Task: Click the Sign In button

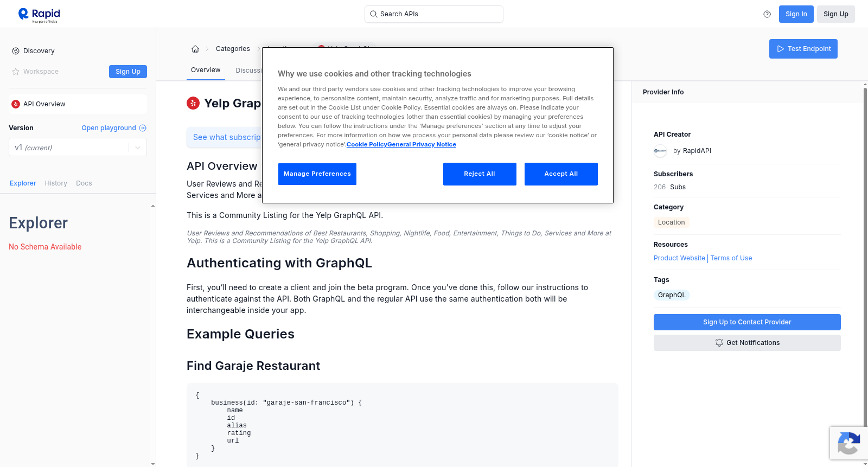Action: 796,14
